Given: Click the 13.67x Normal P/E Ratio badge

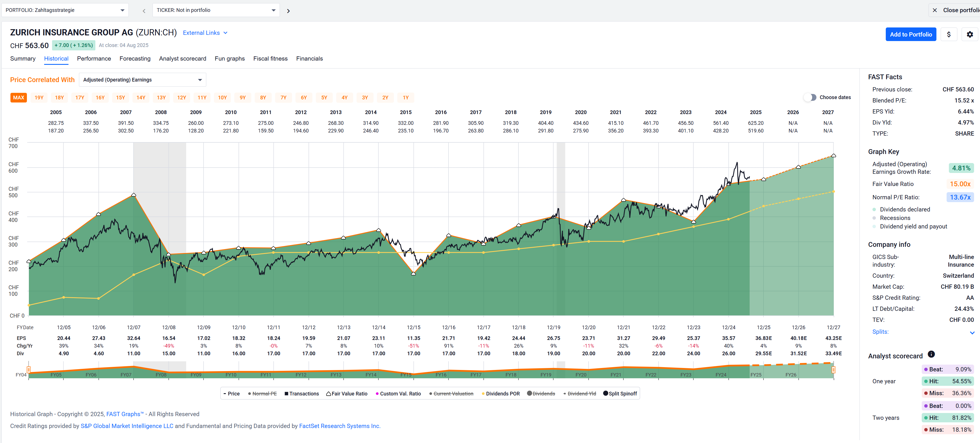Looking at the screenshot, I should [960, 197].
